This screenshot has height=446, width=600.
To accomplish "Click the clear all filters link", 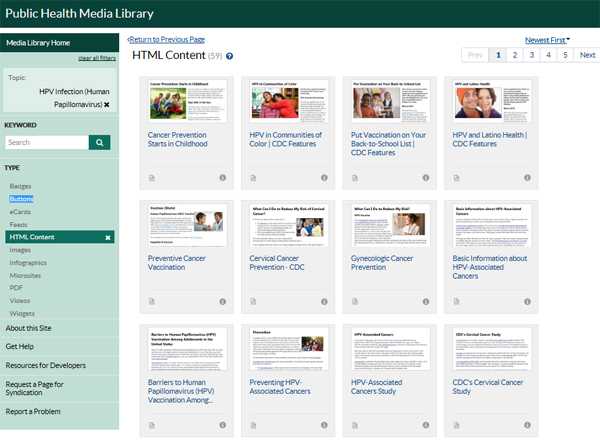I will [x=95, y=59].
